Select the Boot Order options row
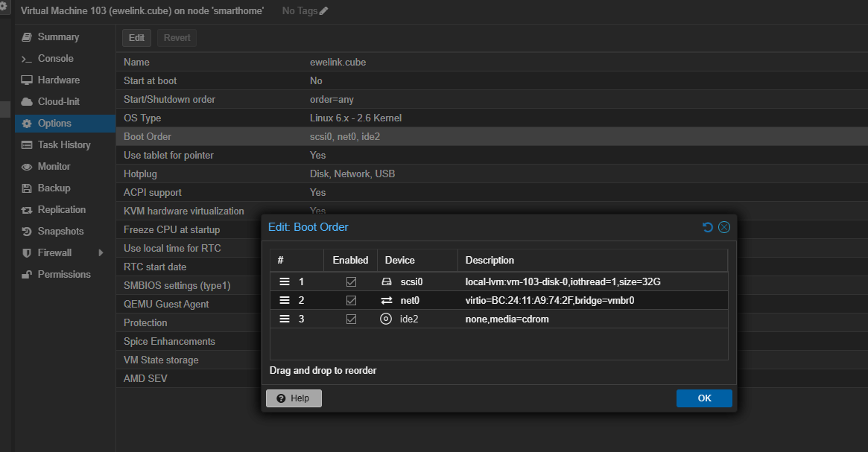The width and height of the screenshot is (868, 452). [x=148, y=137]
